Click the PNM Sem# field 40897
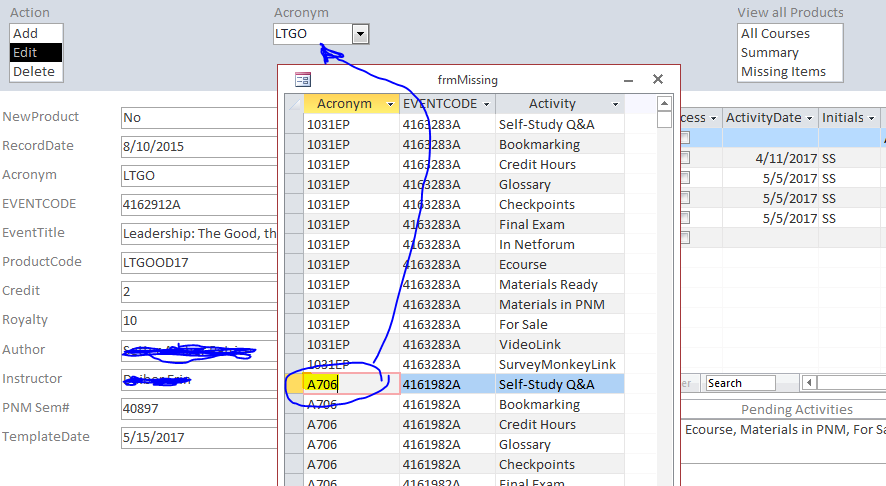Screen dimensions: 886x486 click(199, 408)
